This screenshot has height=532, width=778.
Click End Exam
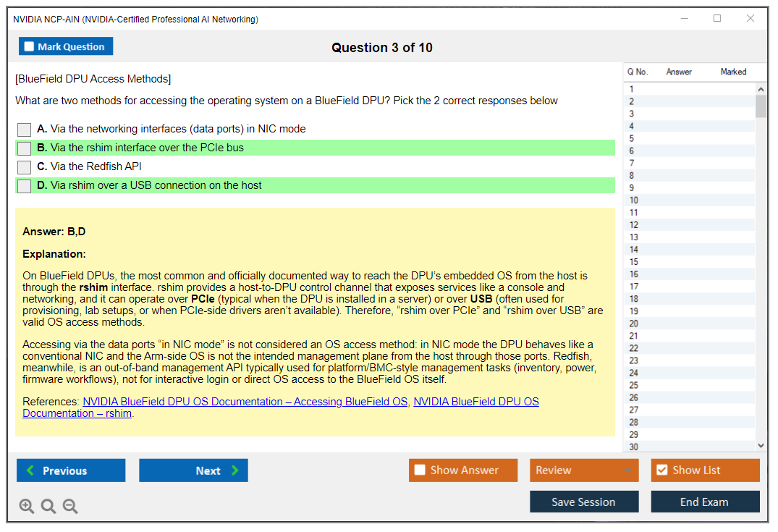pos(705,501)
